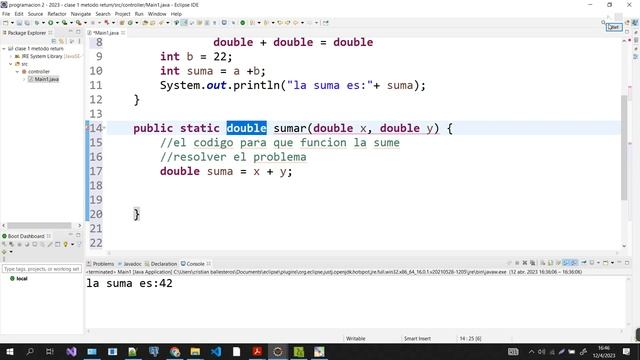Image resolution: width=640 pixels, height=360 pixels.
Task: Open the Windows Start menu
Action: tap(9, 351)
